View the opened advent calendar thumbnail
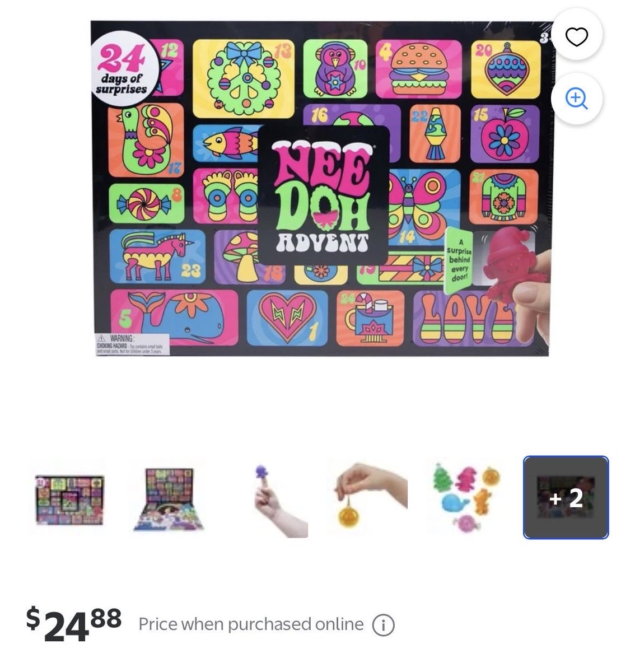635x672 pixels. pyautogui.click(x=169, y=498)
